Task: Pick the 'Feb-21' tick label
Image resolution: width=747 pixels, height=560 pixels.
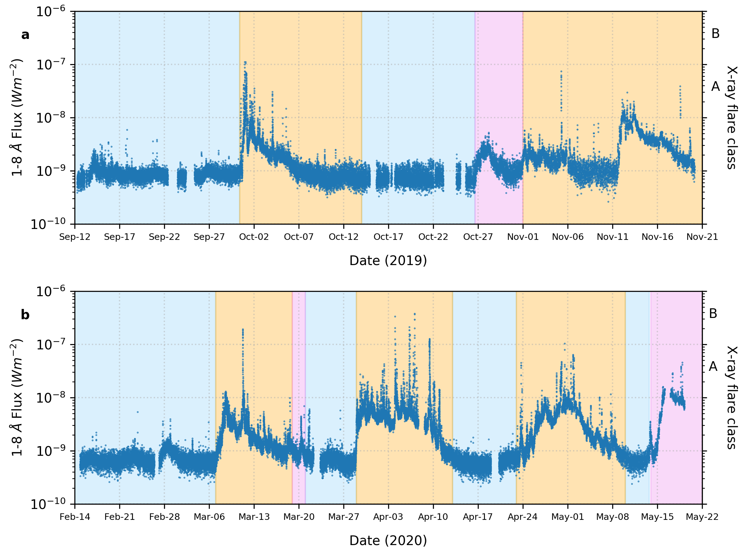Action: pos(120,517)
